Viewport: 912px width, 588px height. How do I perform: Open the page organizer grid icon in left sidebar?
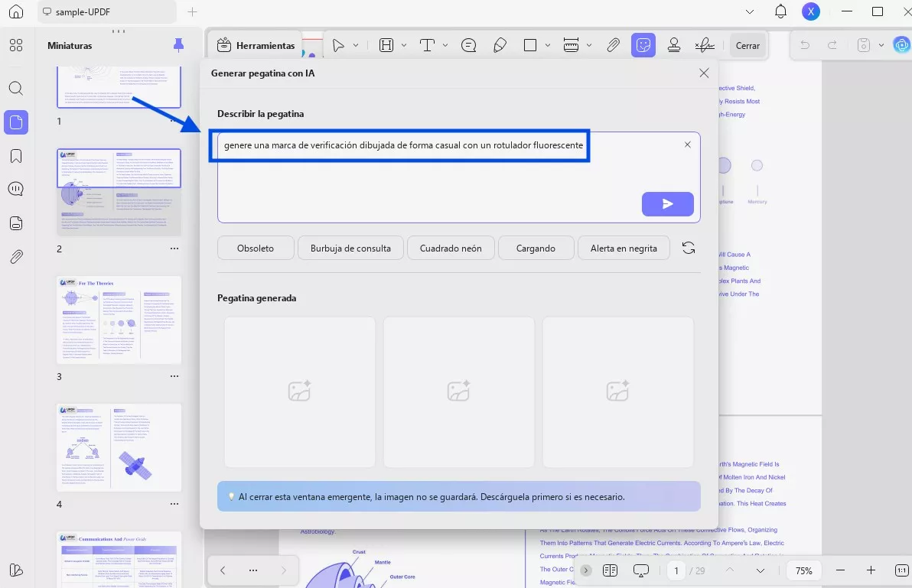16,45
